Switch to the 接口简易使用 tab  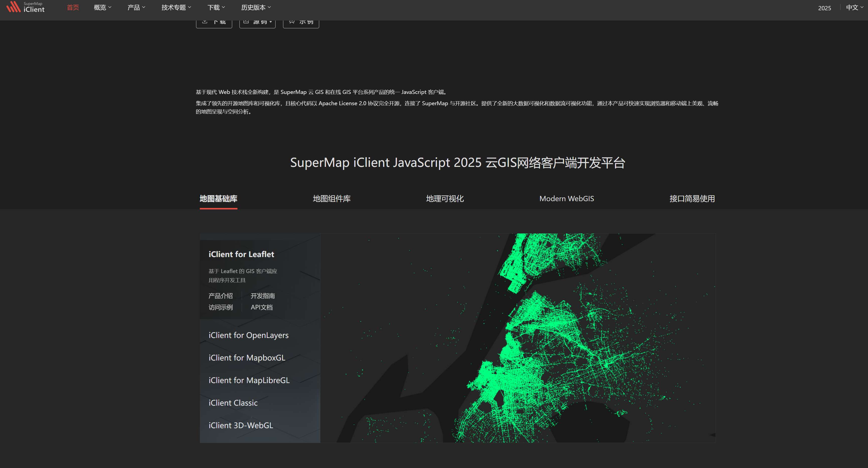point(692,199)
